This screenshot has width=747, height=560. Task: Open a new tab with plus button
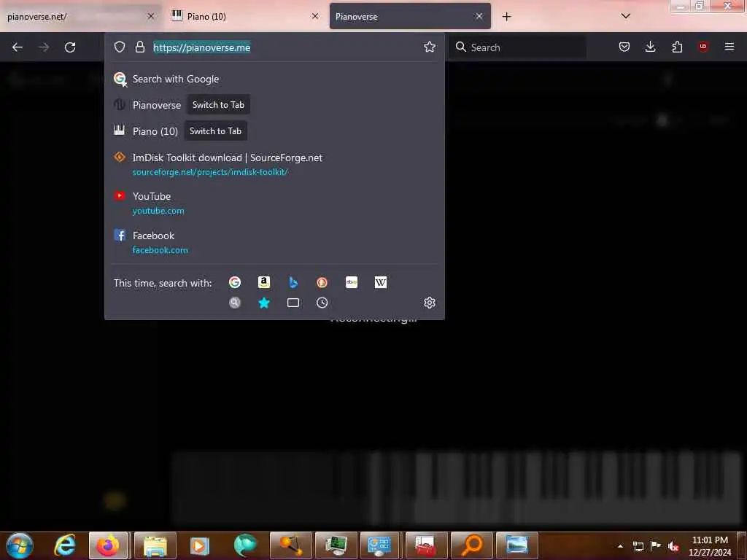506,17
